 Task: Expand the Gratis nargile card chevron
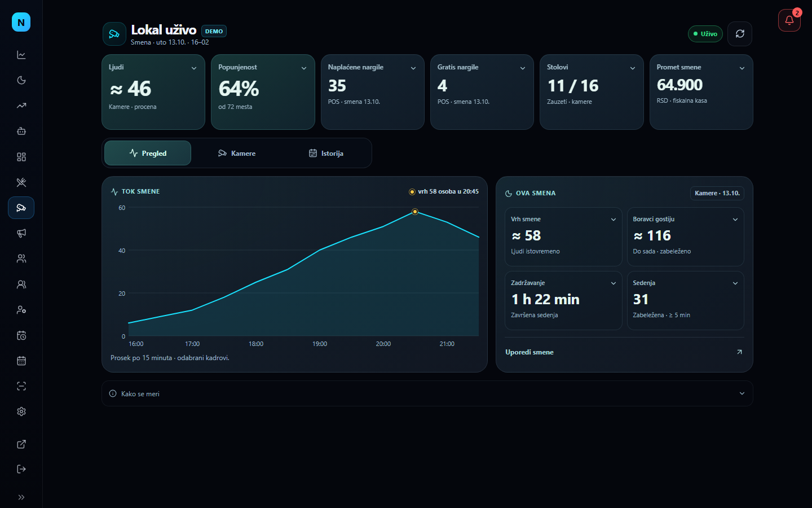coord(523,68)
